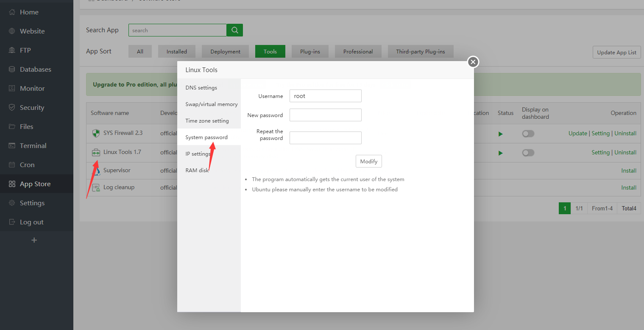Screen dimensions: 644x330
Task: Toggle dashboard display for SYS Firewall
Action: [528, 134]
